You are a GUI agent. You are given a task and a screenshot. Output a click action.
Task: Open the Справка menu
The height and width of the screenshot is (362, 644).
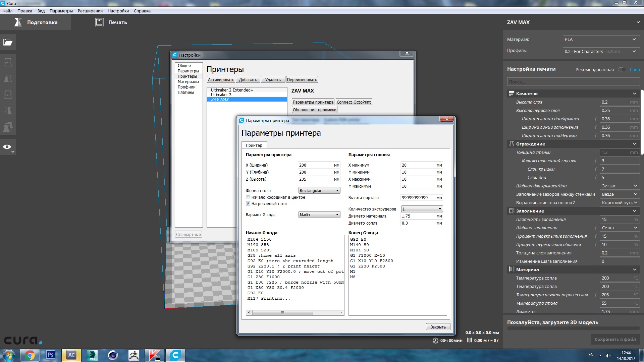tap(142, 11)
